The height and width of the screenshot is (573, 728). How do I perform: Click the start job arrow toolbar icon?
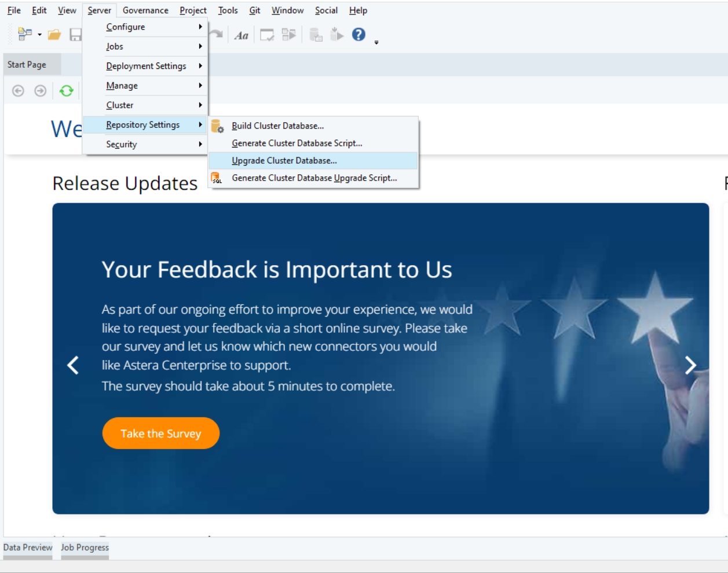pyautogui.click(x=337, y=35)
